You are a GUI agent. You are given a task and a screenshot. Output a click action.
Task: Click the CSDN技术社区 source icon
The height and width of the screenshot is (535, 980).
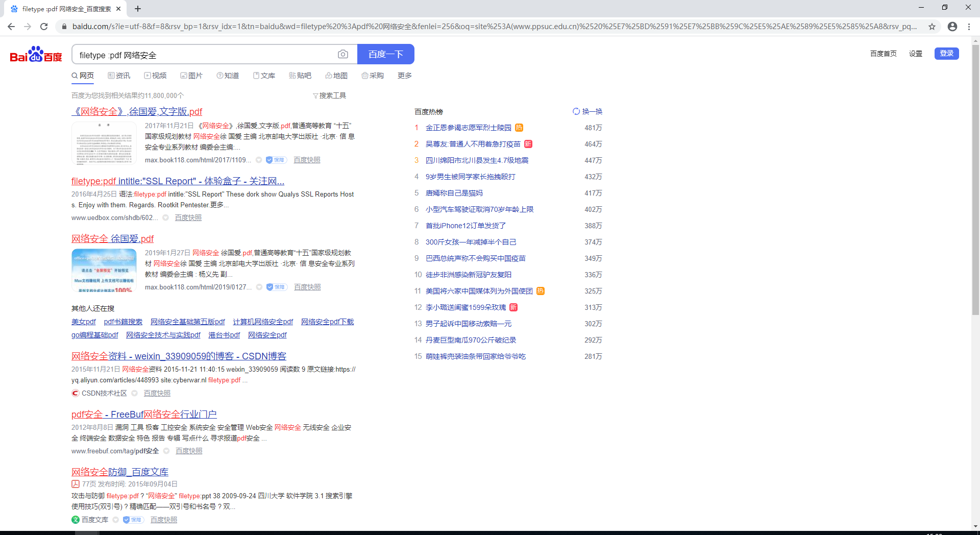click(x=76, y=393)
